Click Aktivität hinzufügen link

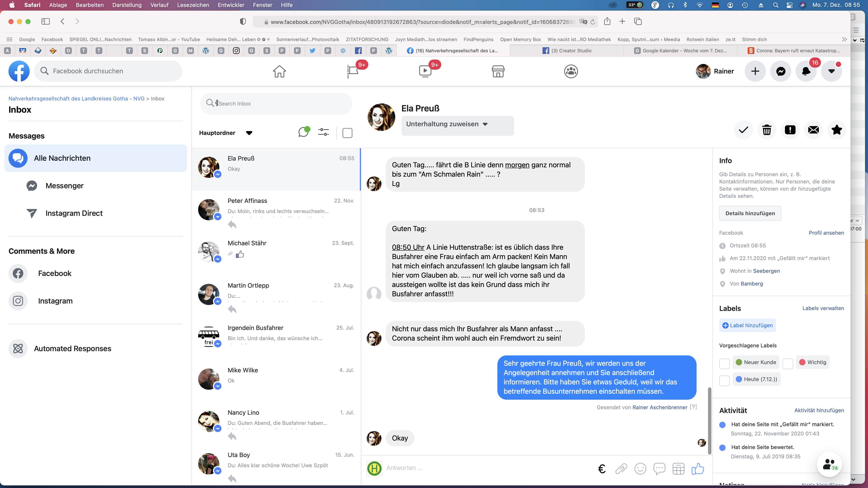[819, 410]
